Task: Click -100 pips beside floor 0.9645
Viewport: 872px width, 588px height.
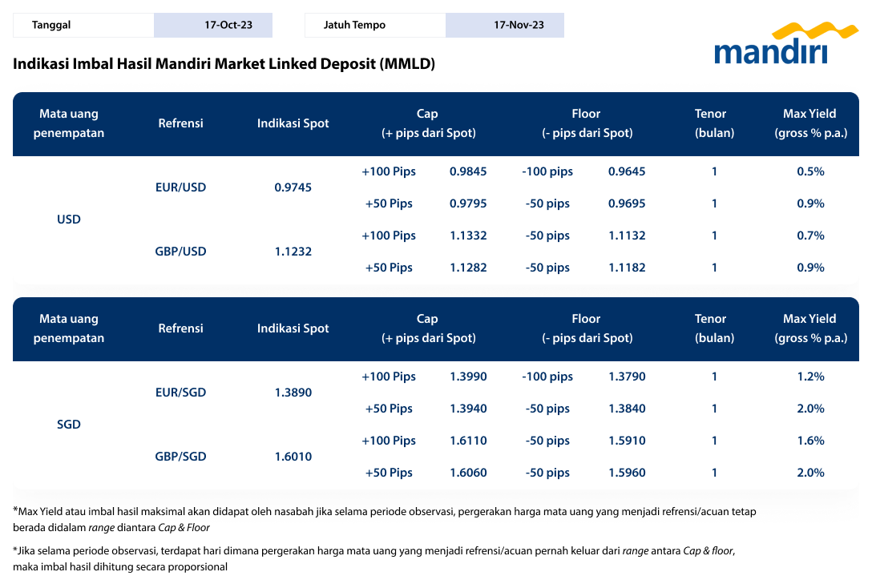Action: coord(547,171)
